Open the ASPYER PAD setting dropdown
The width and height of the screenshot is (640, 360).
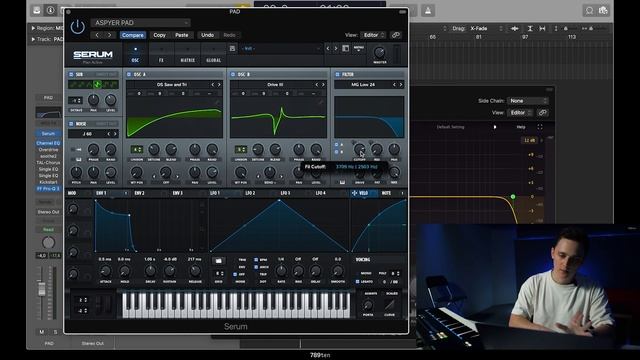pos(140,23)
